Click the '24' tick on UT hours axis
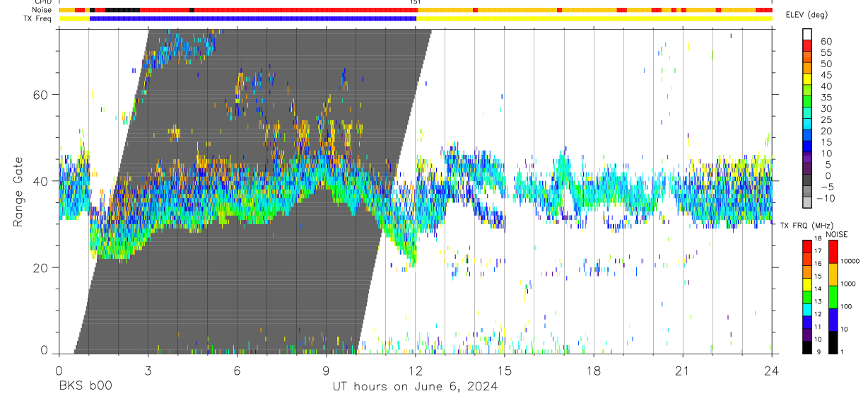Screen dimensions: 868x401 (772, 370)
